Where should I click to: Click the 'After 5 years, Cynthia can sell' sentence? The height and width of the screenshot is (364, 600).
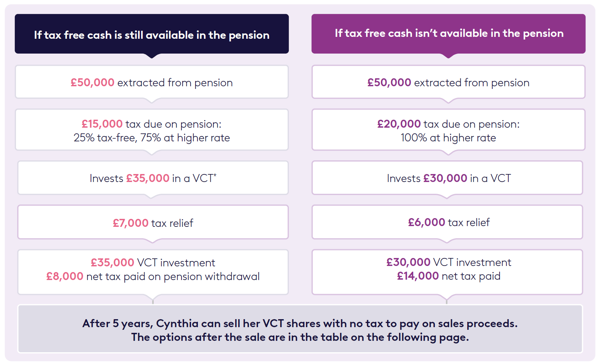300,323
